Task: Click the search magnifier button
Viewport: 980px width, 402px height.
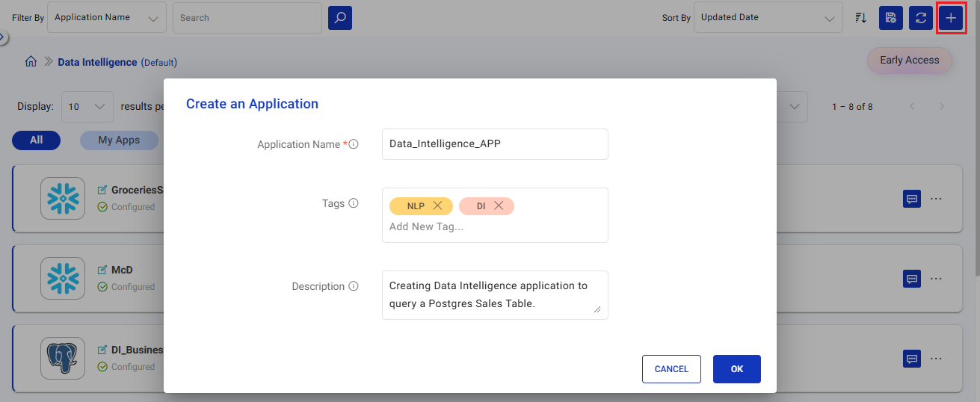Action: [340, 18]
